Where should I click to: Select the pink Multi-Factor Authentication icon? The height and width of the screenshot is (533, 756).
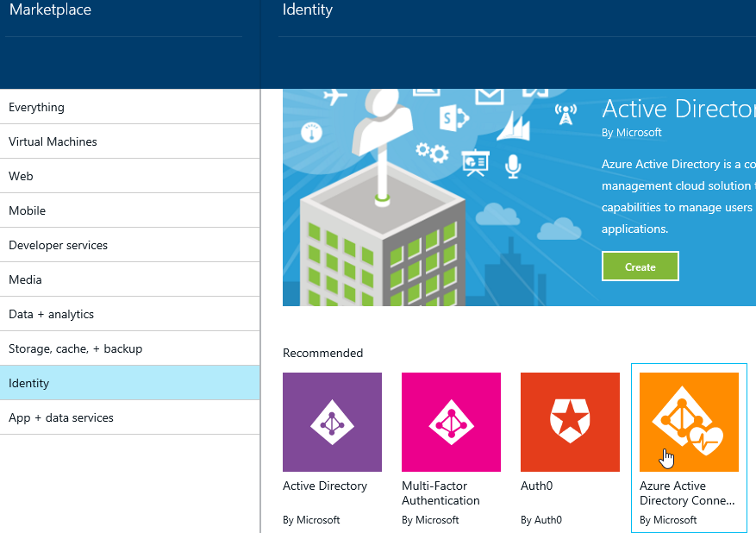tap(451, 422)
